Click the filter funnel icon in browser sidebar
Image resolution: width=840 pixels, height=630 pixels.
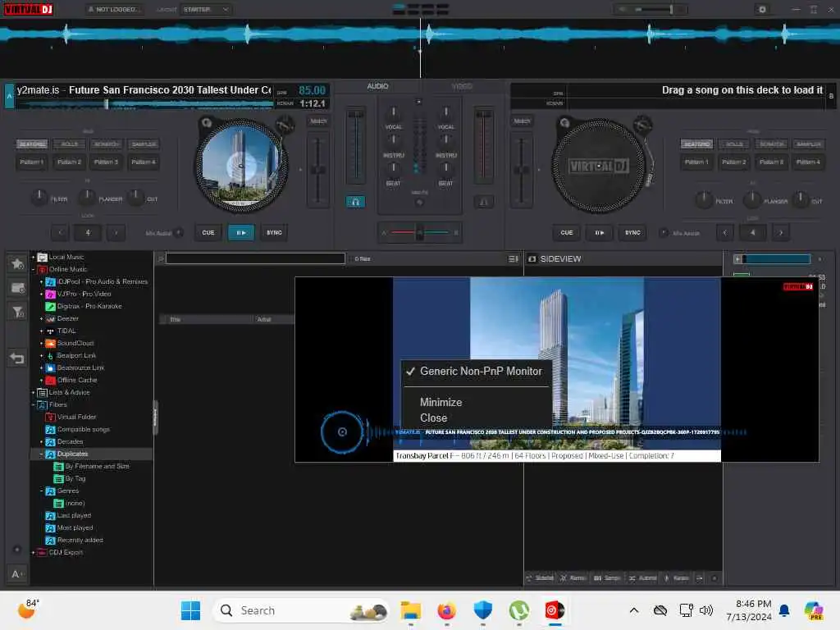(17, 311)
